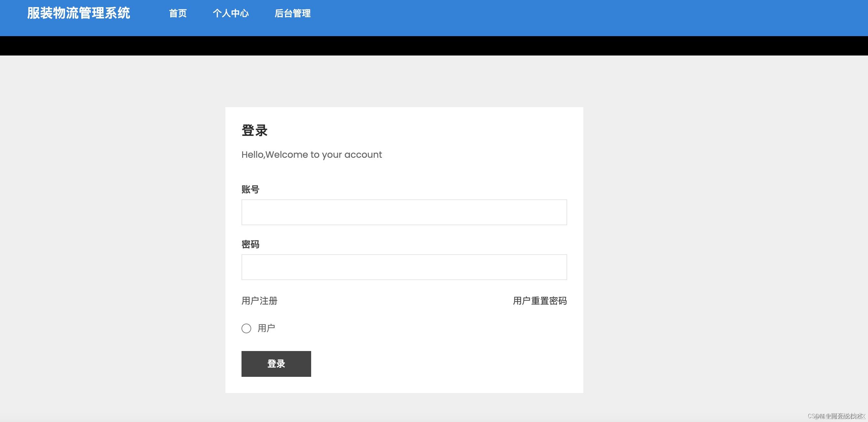
Task: Focus the 账号 input field
Action: point(404,212)
